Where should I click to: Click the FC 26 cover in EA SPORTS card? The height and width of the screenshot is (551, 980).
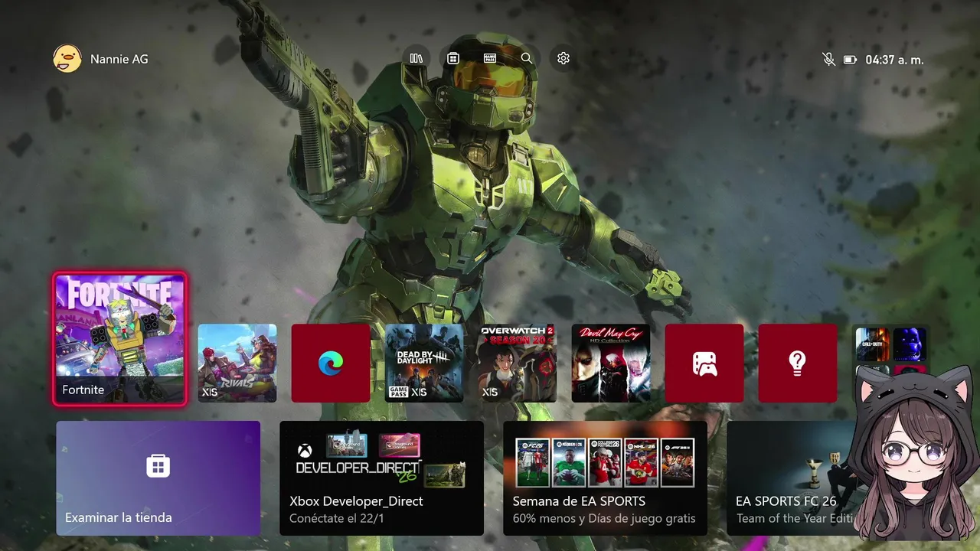(533, 462)
